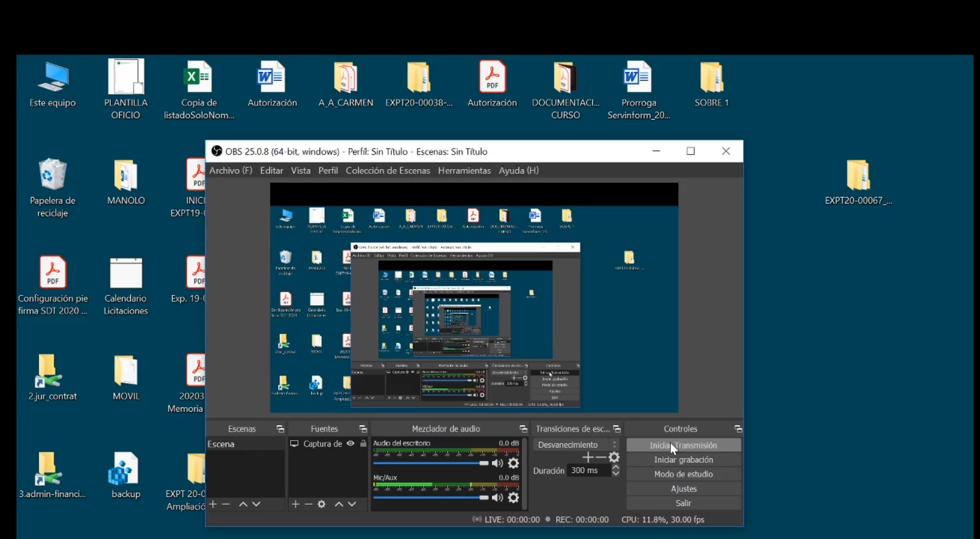Open source properties gear in Fuentes panel

pos(322,504)
